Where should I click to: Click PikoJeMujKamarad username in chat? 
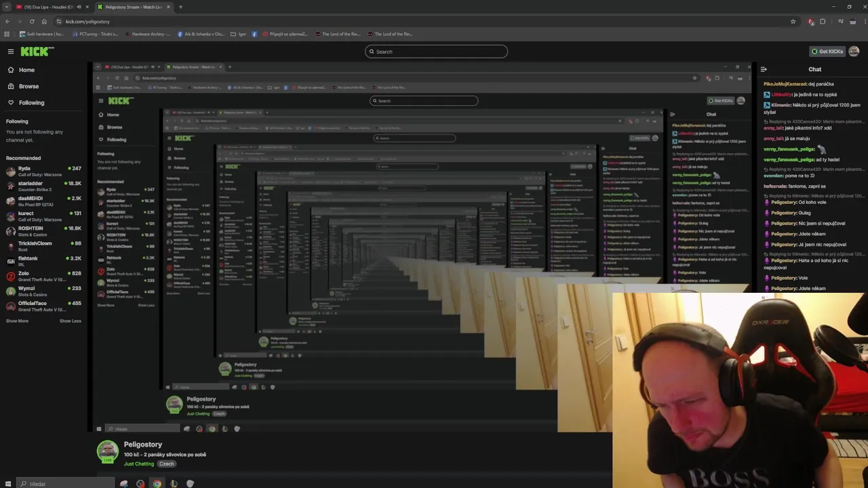785,84
